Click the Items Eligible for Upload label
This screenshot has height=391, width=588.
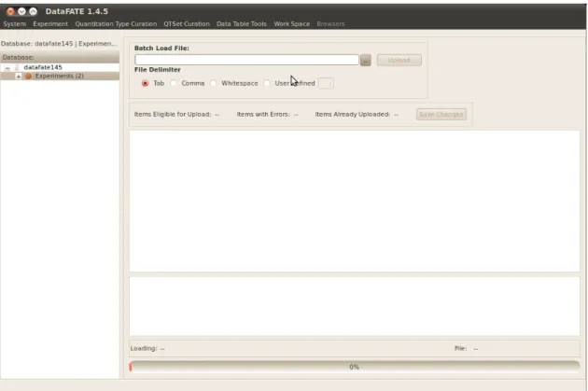point(173,115)
